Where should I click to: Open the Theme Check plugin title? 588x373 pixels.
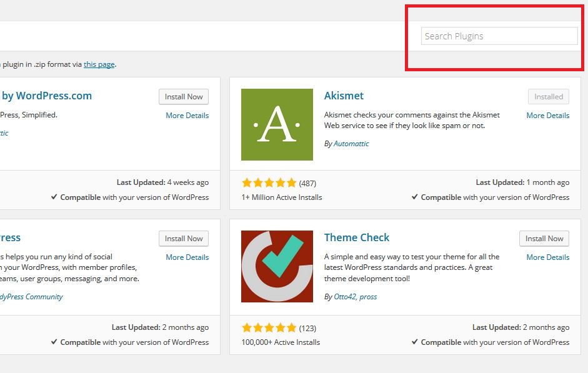coord(357,237)
